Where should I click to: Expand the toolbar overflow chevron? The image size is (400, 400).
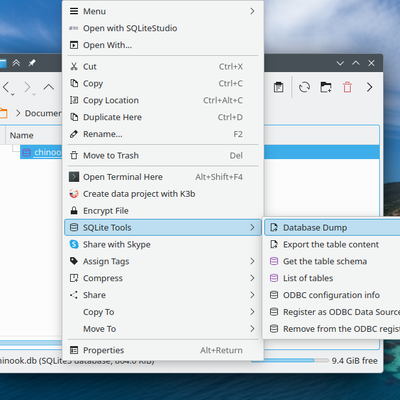pyautogui.click(x=369, y=87)
